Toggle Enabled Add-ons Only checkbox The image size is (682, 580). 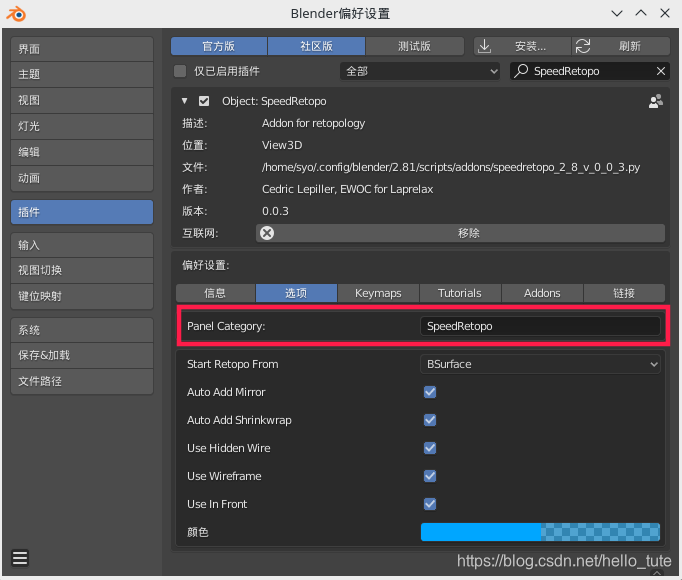point(180,71)
